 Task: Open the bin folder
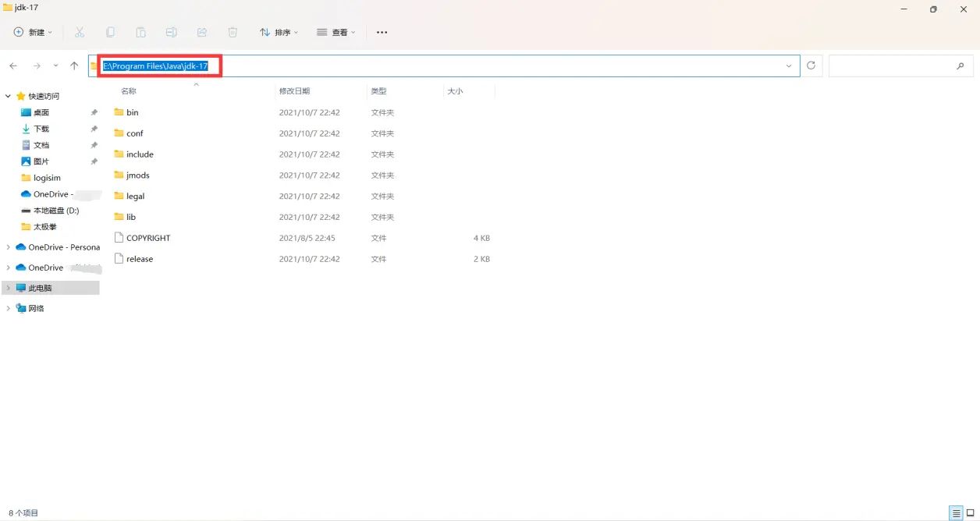(x=133, y=112)
